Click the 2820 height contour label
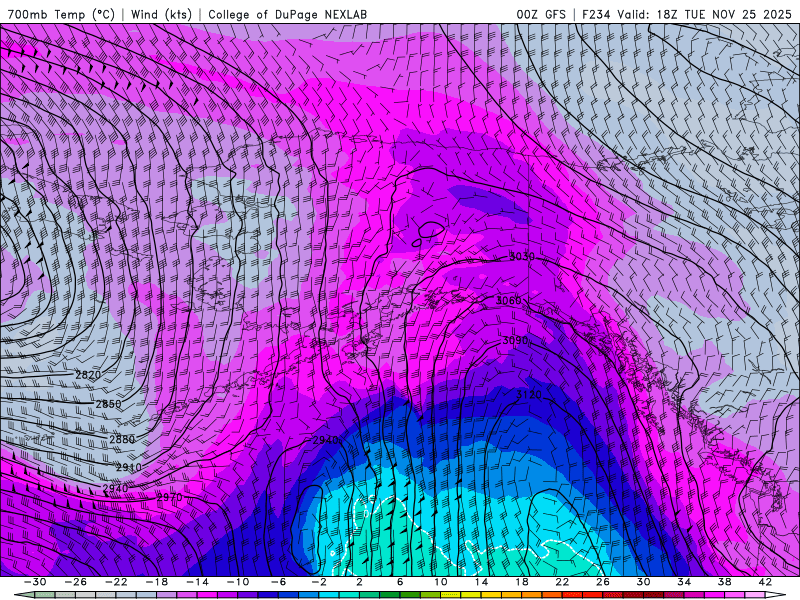 coord(88,375)
